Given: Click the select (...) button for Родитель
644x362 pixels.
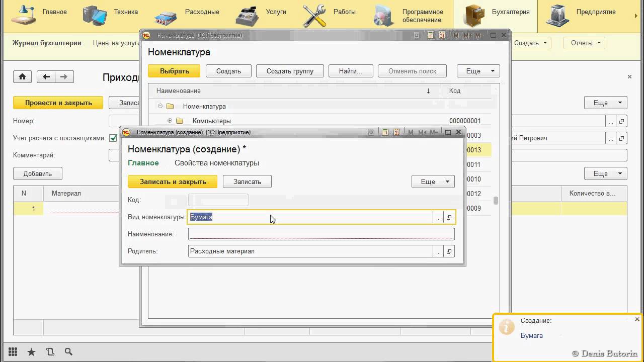Looking at the screenshot, I should pos(438,251).
